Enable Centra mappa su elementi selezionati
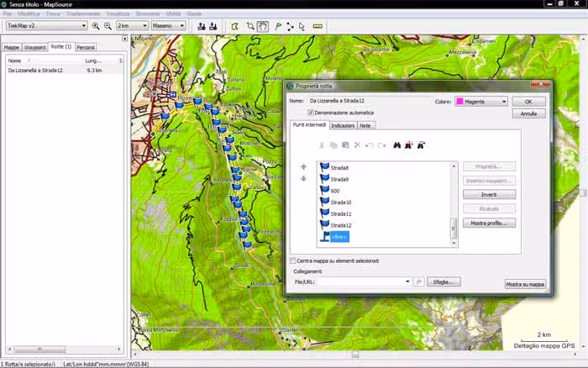The width and height of the screenshot is (588, 368). pyautogui.click(x=293, y=260)
